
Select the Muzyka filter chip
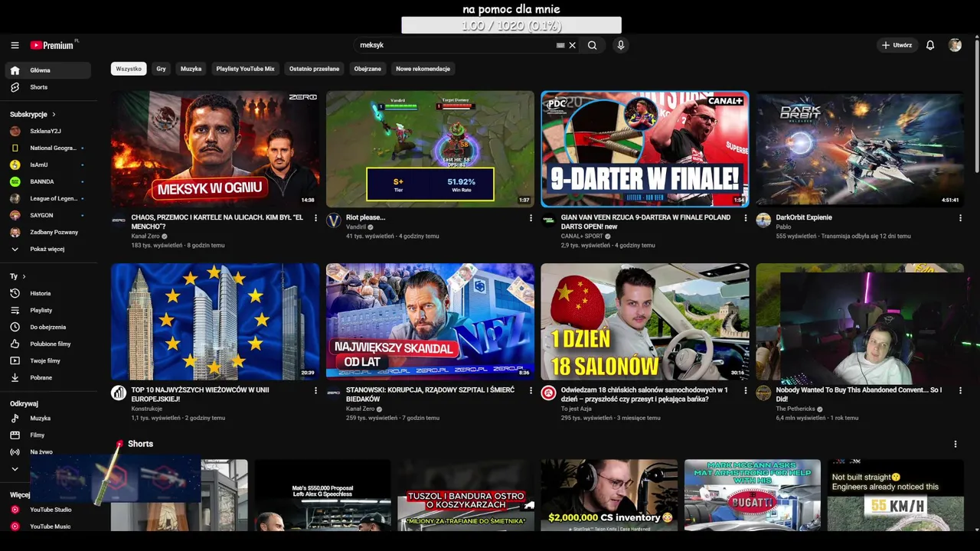point(191,69)
